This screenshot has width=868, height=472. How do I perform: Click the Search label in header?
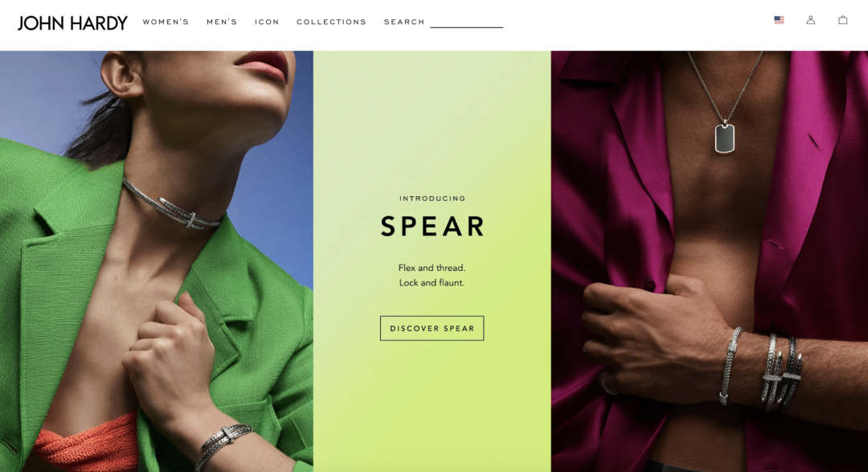click(404, 23)
